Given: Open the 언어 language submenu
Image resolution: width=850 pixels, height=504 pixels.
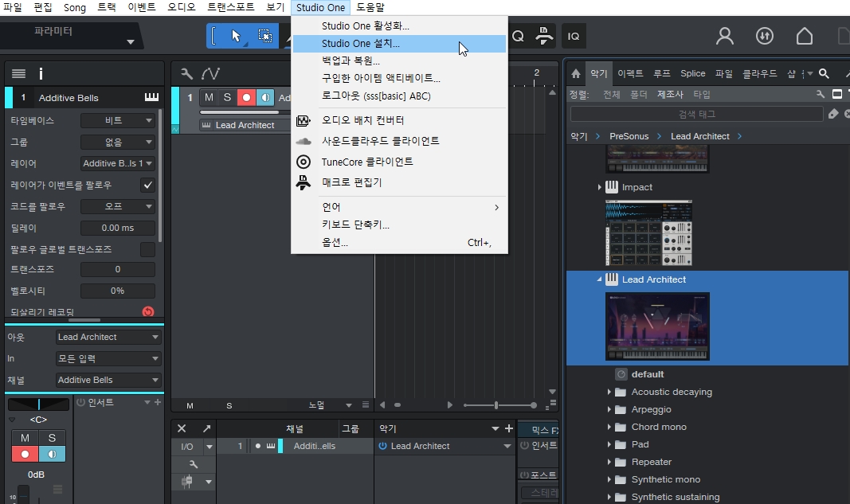Looking at the screenshot, I should tap(399, 207).
